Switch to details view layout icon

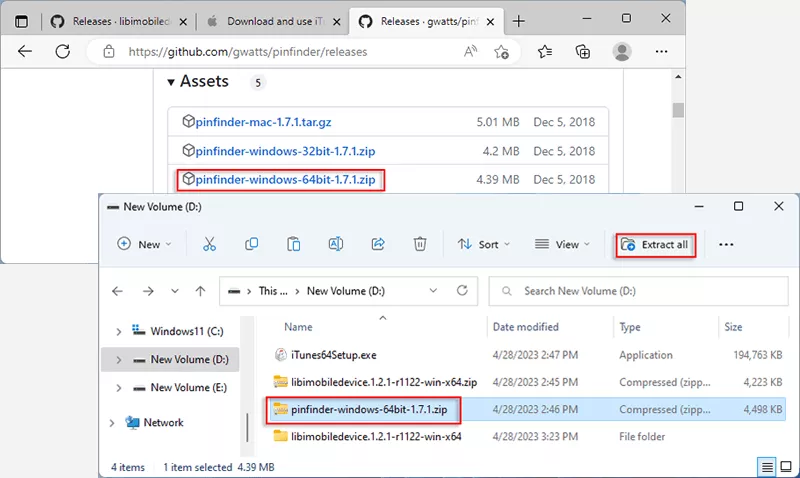[x=767, y=467]
